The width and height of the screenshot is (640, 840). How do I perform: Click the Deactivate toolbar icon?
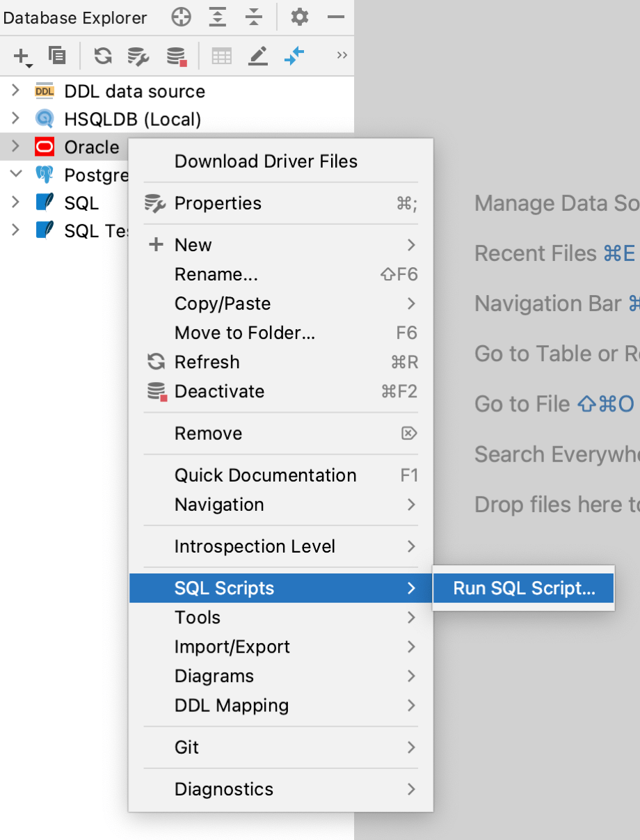coord(177,56)
